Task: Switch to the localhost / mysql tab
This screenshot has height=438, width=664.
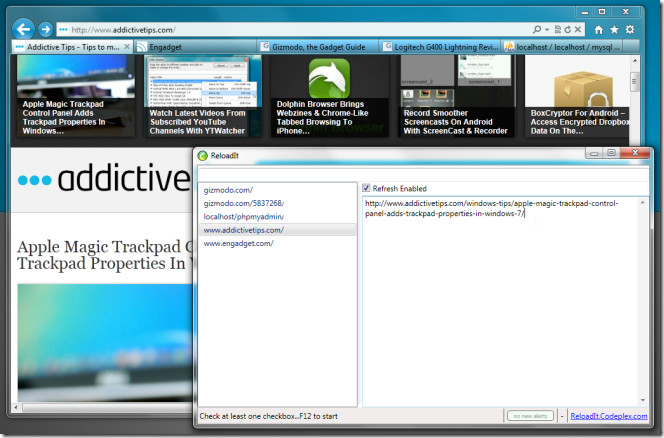Action: tap(564, 47)
